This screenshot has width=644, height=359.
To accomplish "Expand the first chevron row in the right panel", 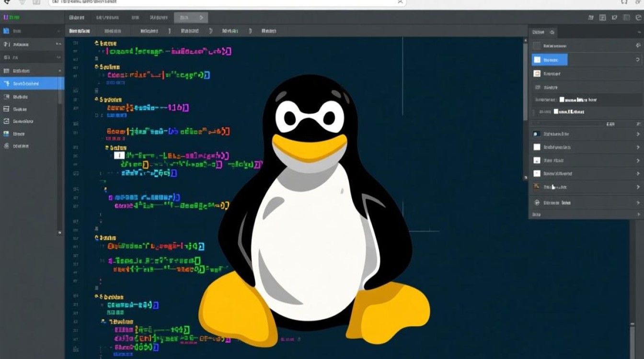I will [x=637, y=134].
